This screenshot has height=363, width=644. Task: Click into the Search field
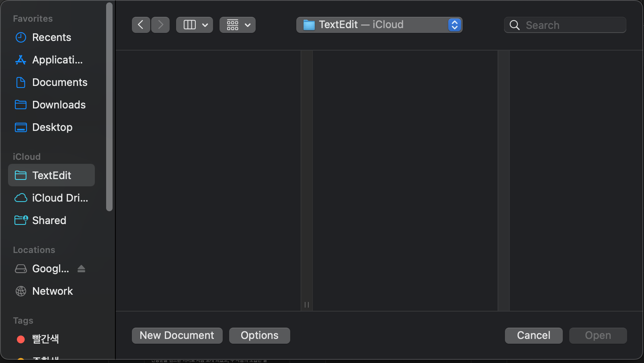[x=565, y=25]
